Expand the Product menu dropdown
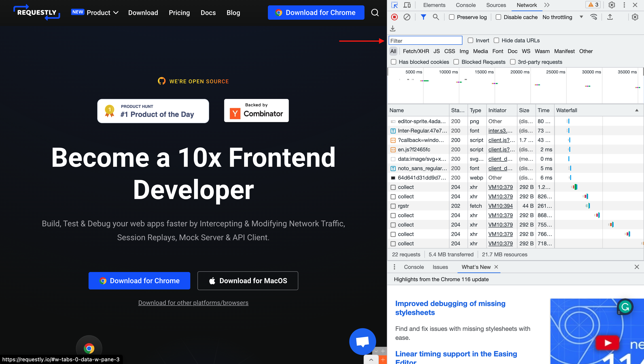This screenshot has width=644, height=364. [102, 13]
